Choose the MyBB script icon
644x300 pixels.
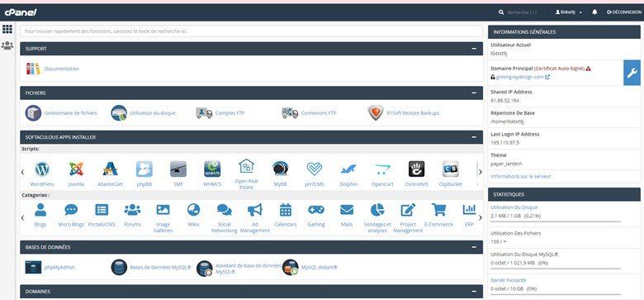[x=280, y=169]
